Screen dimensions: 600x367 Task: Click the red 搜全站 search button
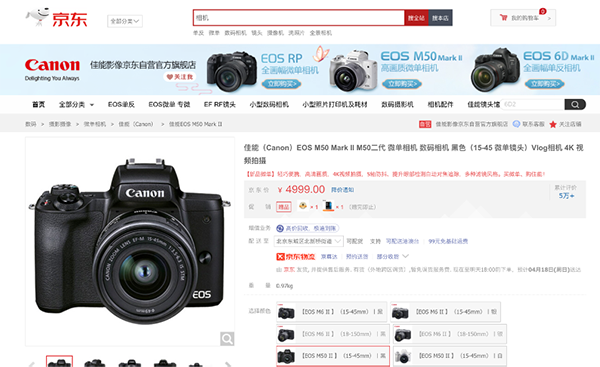[x=416, y=18]
